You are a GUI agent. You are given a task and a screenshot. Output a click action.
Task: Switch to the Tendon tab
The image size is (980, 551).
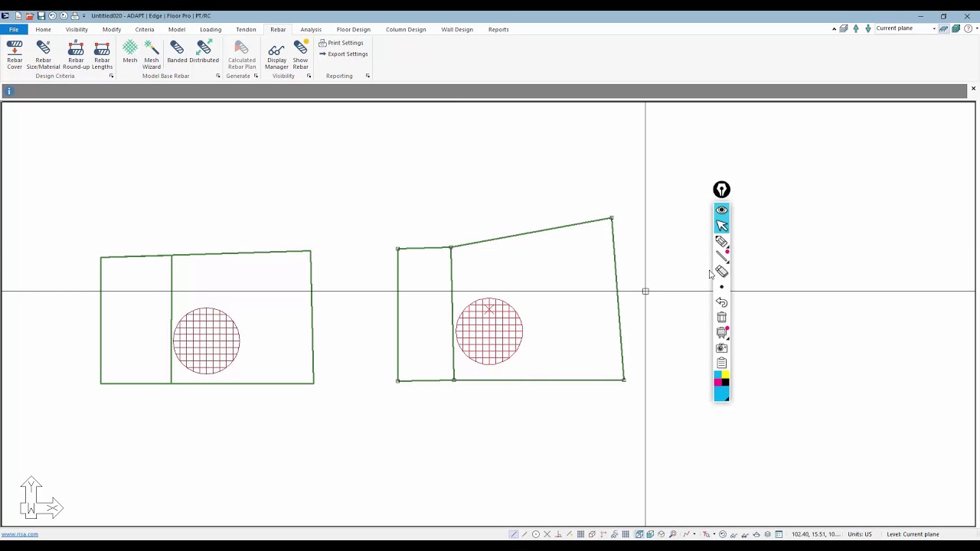246,29
